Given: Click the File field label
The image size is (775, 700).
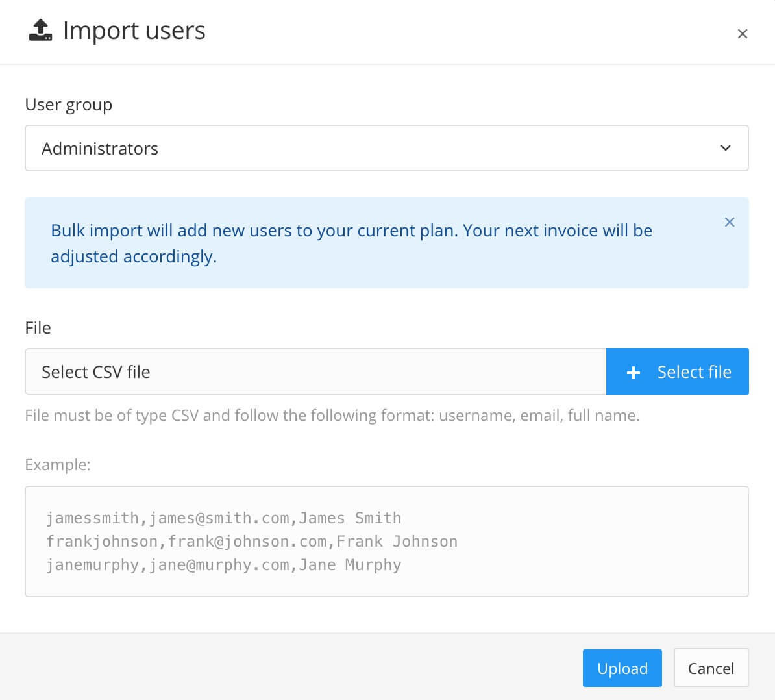Looking at the screenshot, I should tap(38, 328).
